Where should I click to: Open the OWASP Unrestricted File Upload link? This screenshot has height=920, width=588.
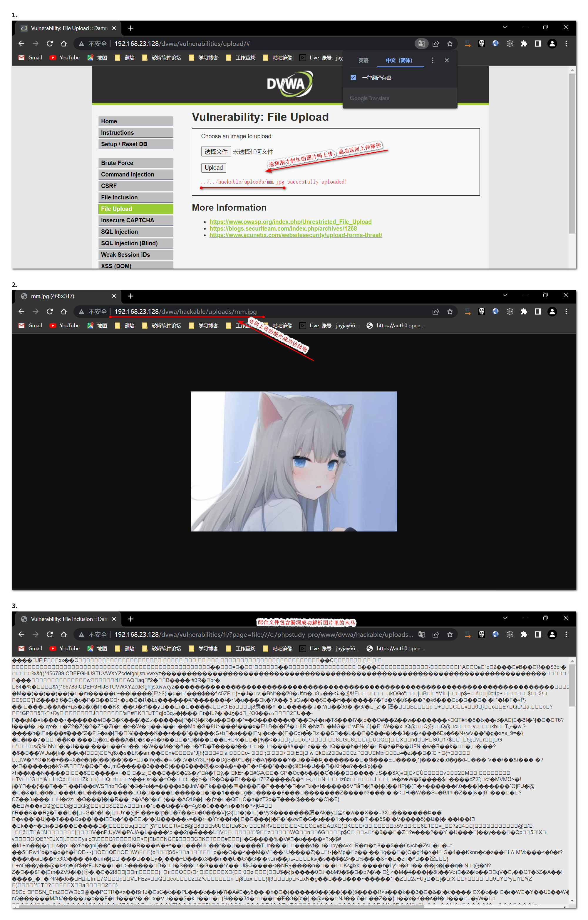pos(290,221)
